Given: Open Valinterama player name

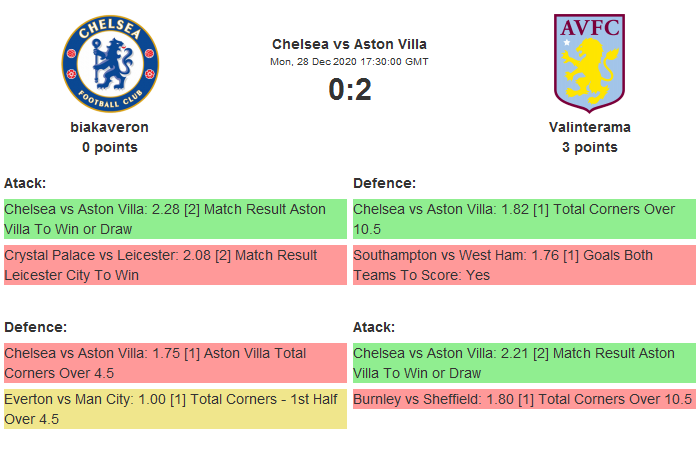Looking at the screenshot, I should pyautogui.click(x=589, y=127).
